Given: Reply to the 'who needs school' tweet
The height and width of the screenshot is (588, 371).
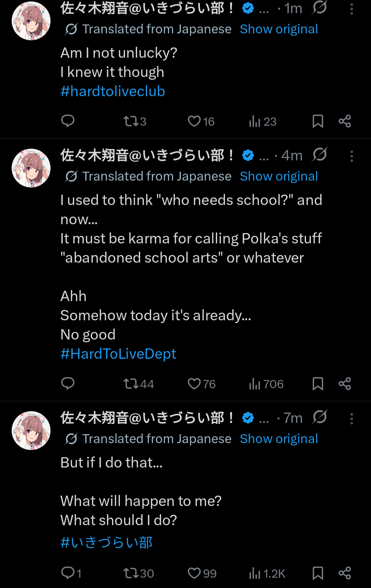Looking at the screenshot, I should (68, 384).
